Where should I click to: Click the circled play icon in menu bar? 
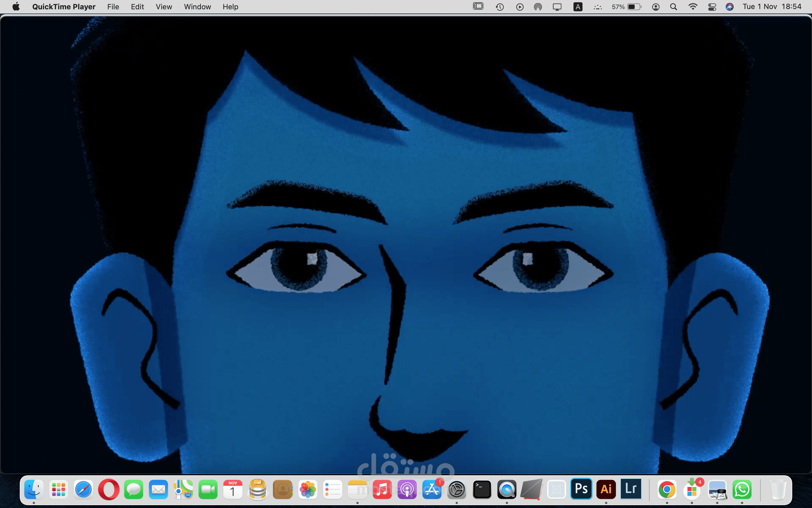pyautogui.click(x=520, y=7)
